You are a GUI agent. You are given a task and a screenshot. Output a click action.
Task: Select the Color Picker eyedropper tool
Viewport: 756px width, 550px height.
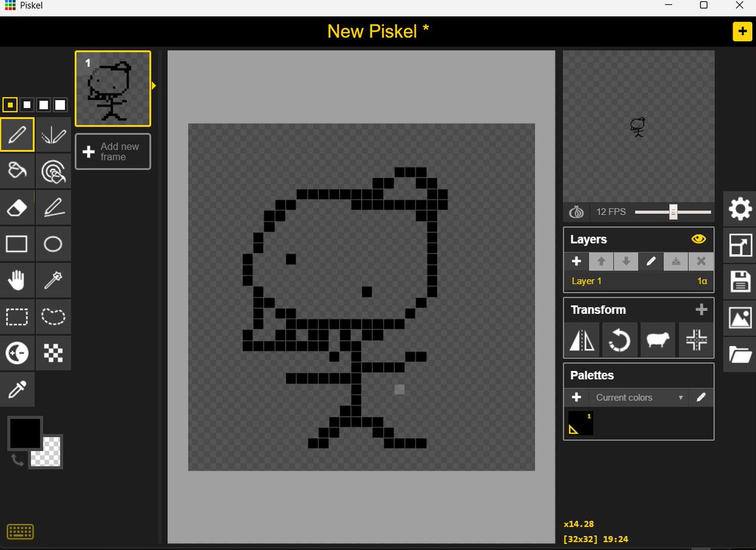click(x=17, y=390)
